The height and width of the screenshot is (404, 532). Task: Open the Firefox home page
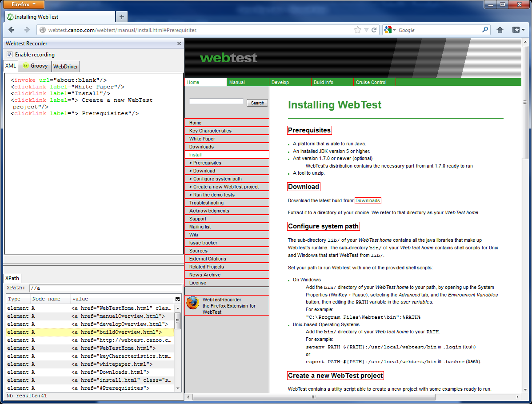500,30
